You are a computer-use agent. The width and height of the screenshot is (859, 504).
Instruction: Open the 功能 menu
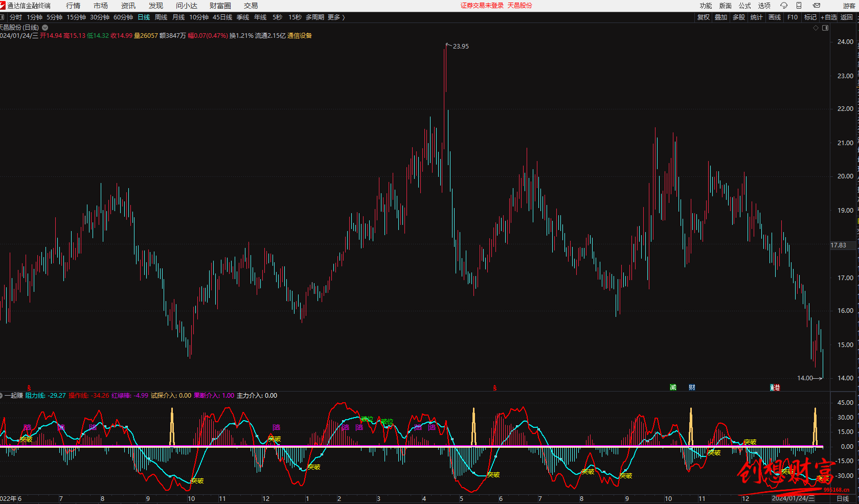click(x=706, y=6)
